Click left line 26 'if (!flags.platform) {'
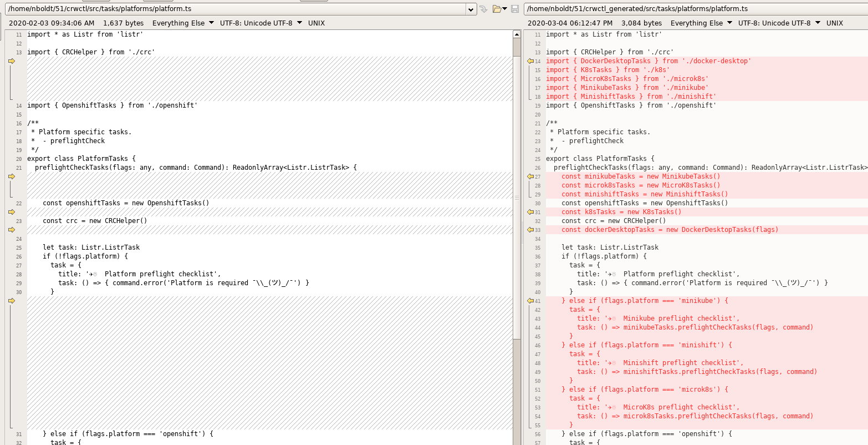Screen dimensions: 868x445 click(85, 256)
